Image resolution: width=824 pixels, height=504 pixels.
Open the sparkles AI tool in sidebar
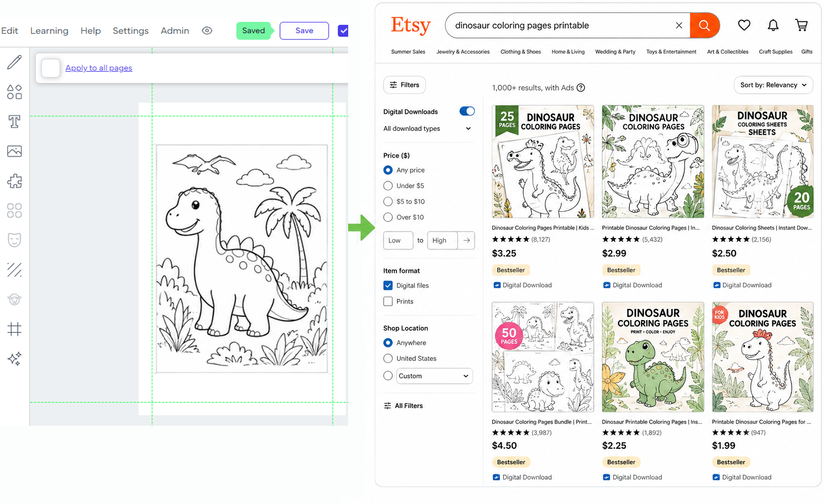(14, 359)
